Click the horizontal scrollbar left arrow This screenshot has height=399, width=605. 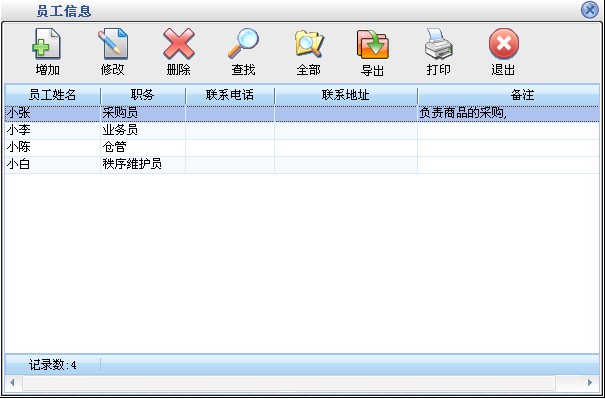[12, 382]
